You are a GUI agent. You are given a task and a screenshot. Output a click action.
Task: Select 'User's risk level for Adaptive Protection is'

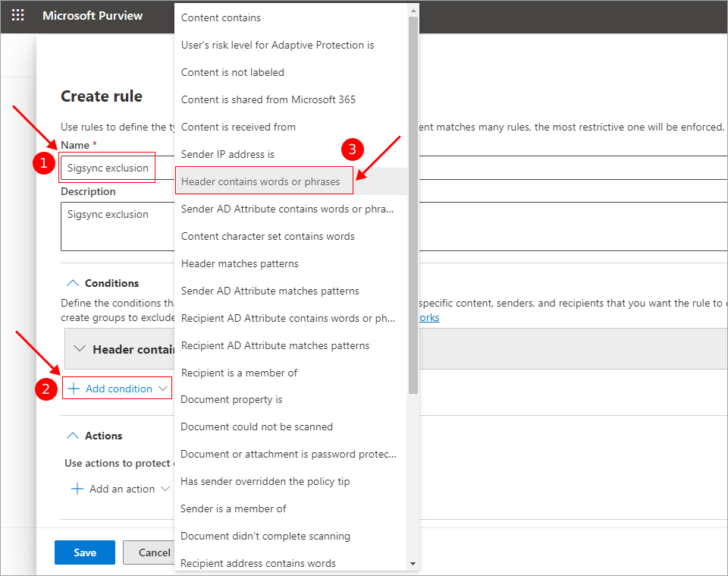(291, 45)
